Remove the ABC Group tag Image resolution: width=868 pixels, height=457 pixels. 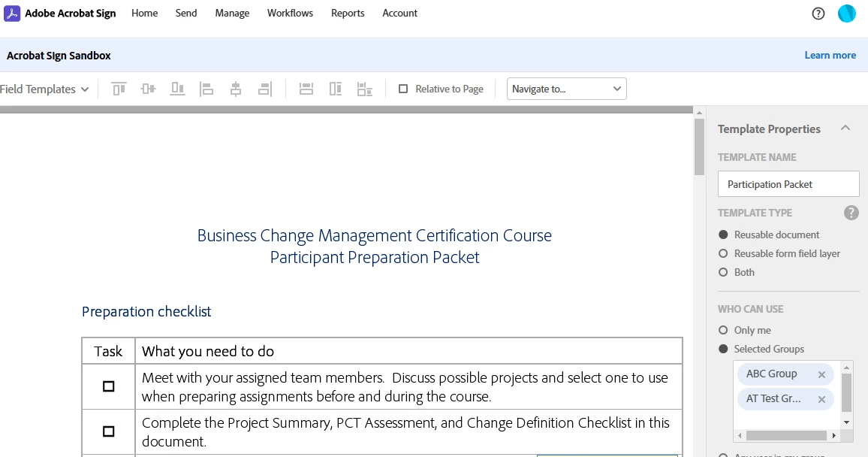tap(821, 374)
